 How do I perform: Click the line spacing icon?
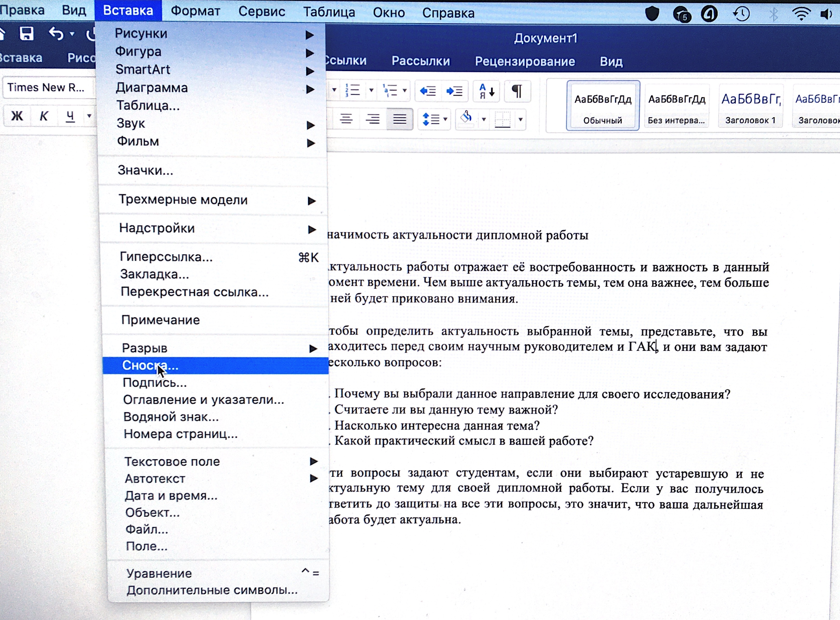431,119
